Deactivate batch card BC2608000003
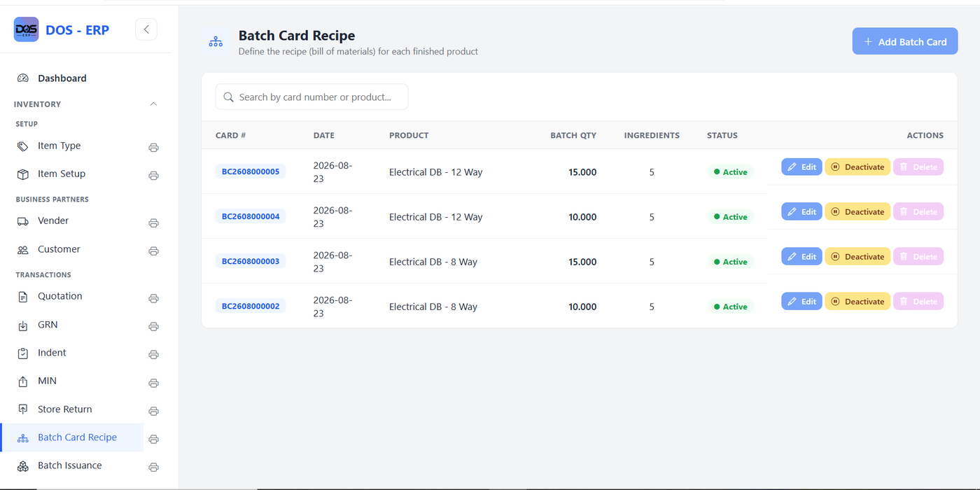Viewport: 980px width, 490px height. pos(857,256)
